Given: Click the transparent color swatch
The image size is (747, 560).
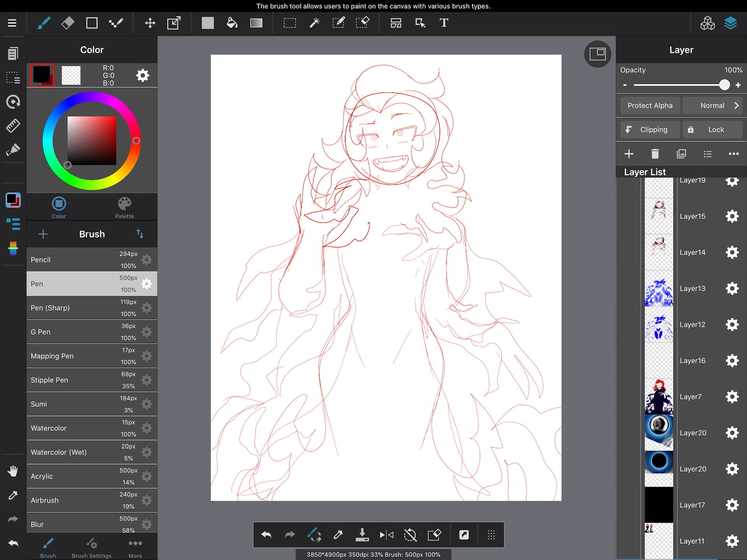Looking at the screenshot, I should pos(71,75).
